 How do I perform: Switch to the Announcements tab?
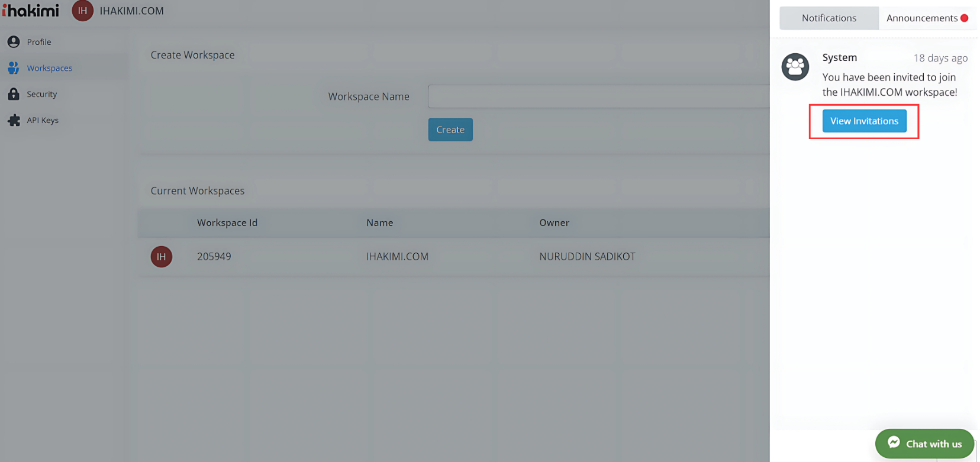[921, 18]
